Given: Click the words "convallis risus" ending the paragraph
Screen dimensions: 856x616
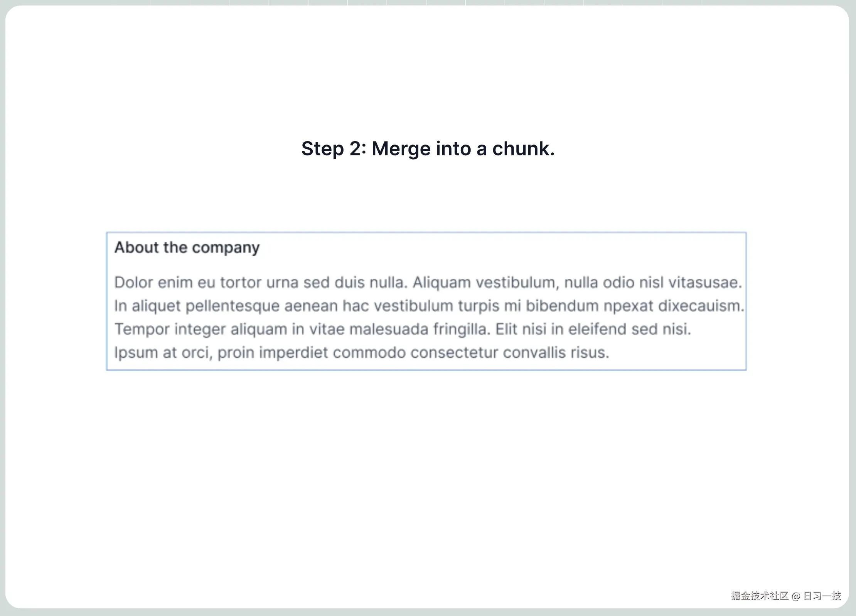Looking at the screenshot, I should click(555, 353).
